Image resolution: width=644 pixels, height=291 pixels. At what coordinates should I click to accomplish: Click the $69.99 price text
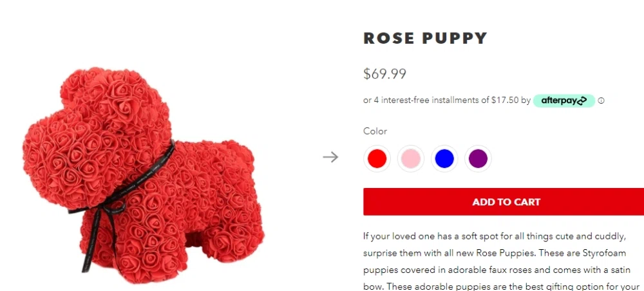pos(384,74)
